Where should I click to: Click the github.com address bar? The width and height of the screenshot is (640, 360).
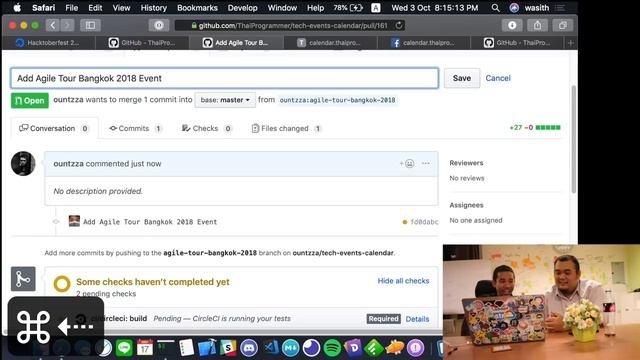pos(289,25)
